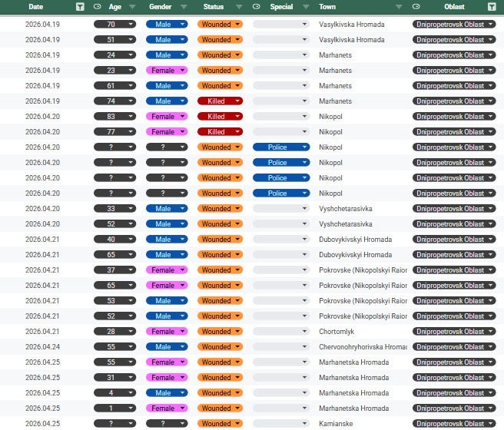Open the Oblast dropdown in the Chortomlyk row
Viewport: 504px width, 430px height.
point(454,332)
